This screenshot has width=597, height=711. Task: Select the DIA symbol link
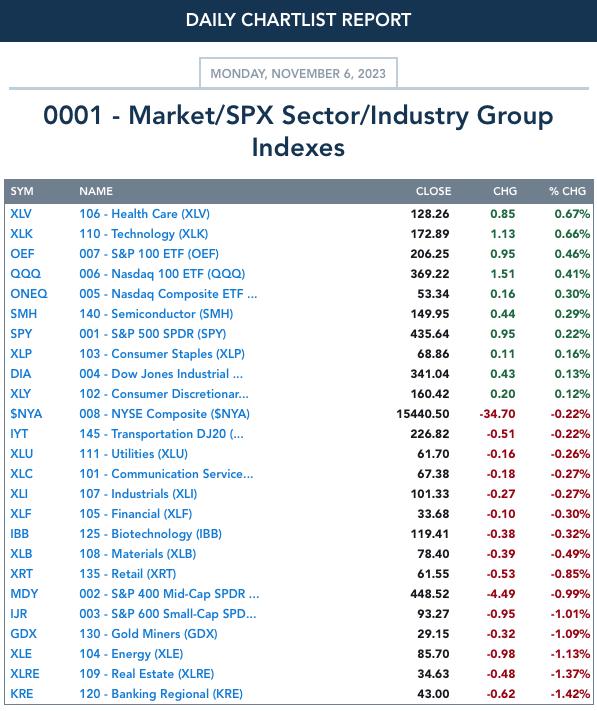[x=21, y=373]
